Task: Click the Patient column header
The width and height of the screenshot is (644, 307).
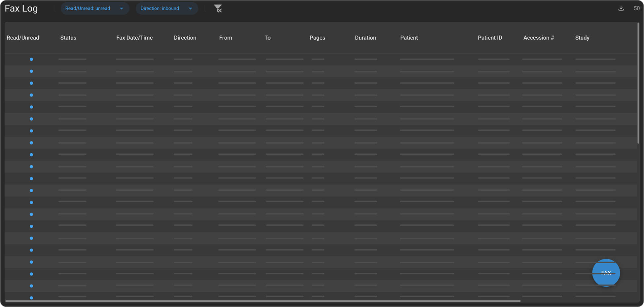Action: click(409, 38)
